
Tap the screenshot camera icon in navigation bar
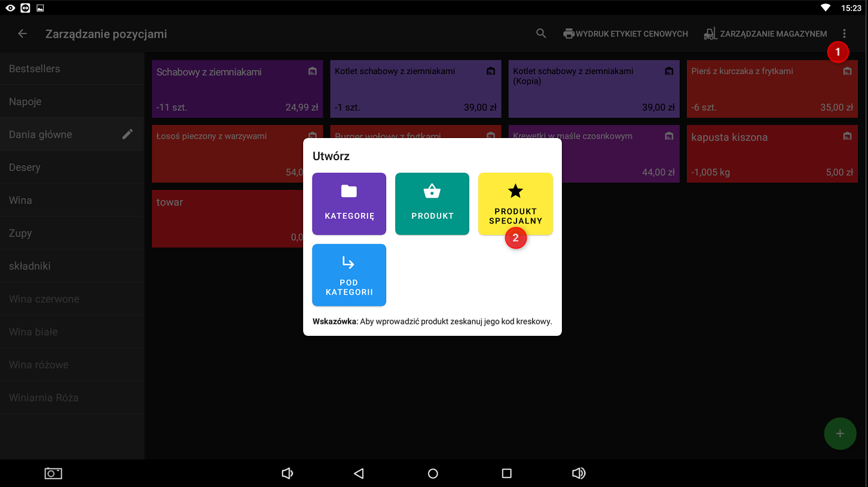coord(53,473)
